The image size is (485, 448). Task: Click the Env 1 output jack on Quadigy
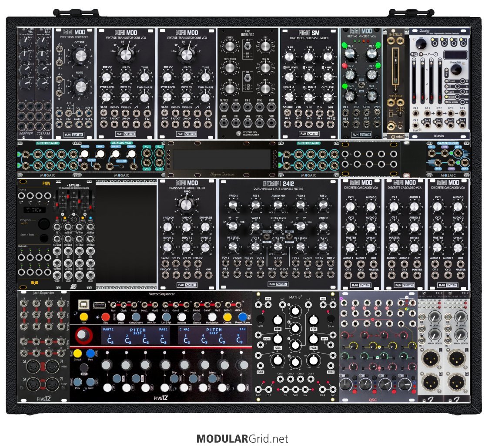(427, 125)
